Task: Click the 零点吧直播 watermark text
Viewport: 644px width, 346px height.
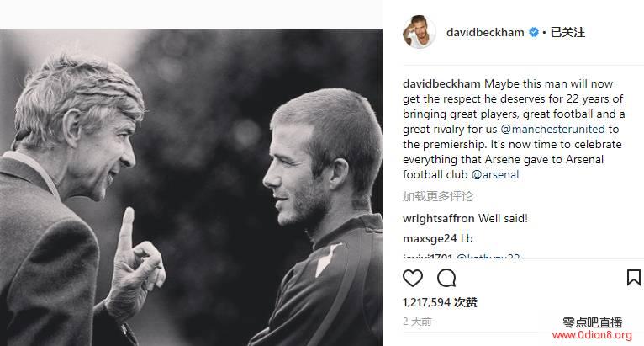Action: (592, 322)
